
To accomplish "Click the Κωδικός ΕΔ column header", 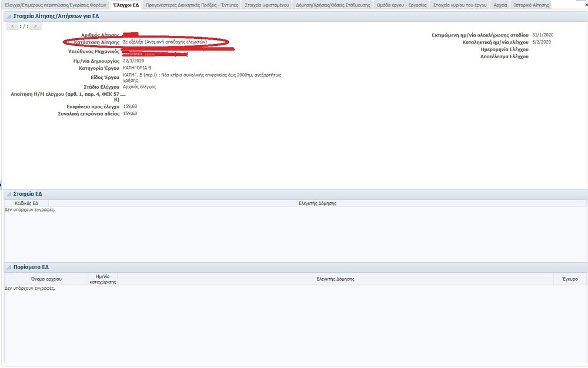I will [x=26, y=203].
